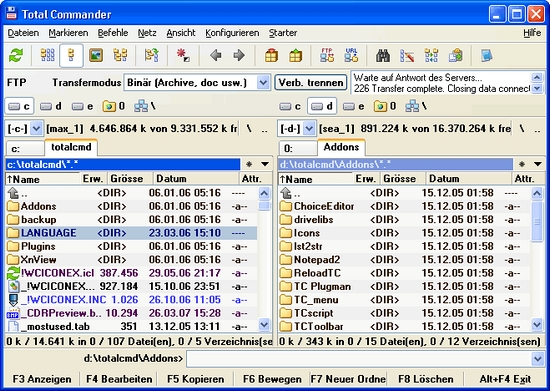This screenshot has width=550, height=391.
Task: Select drive c button in left panel
Action: pos(19,106)
